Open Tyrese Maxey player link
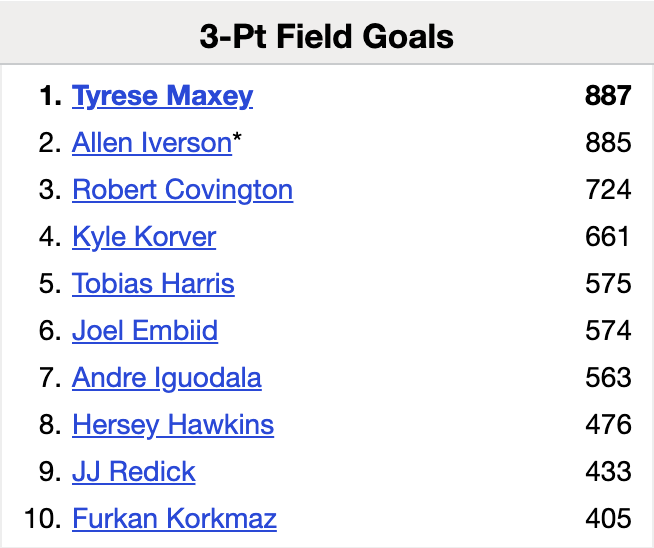Viewport: 654px width, 548px height. coord(162,96)
